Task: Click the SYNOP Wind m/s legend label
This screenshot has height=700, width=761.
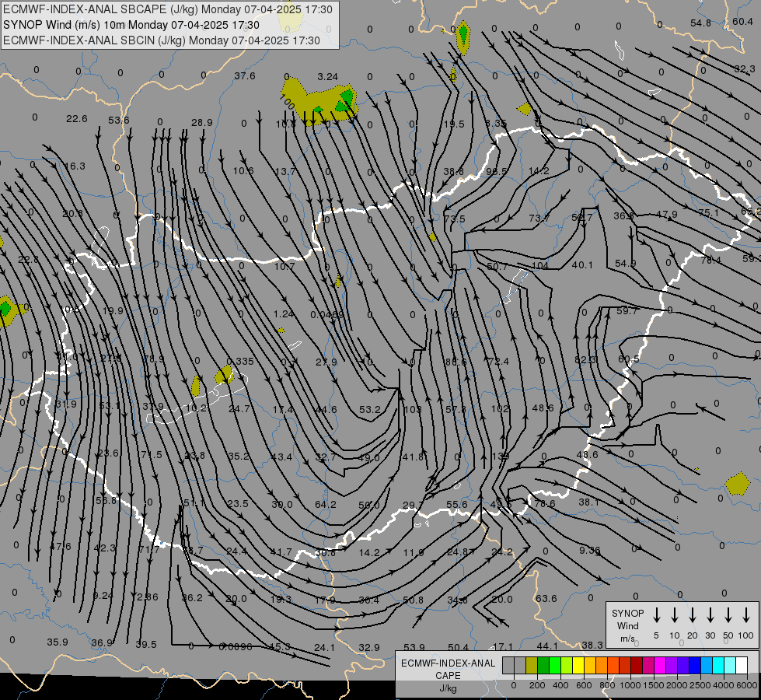Action: point(627,625)
